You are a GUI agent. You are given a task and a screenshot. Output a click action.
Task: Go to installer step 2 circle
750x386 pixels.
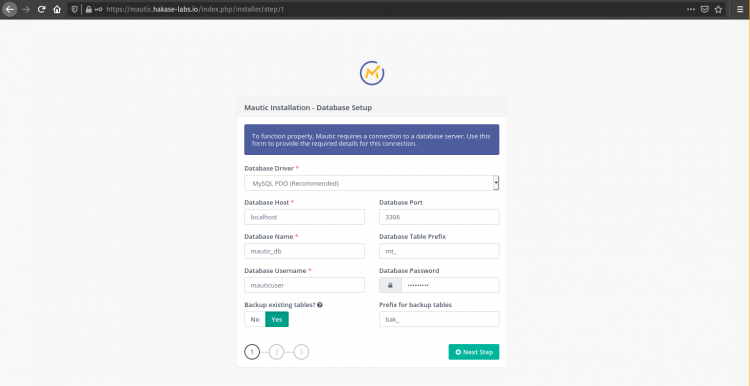[276, 352]
